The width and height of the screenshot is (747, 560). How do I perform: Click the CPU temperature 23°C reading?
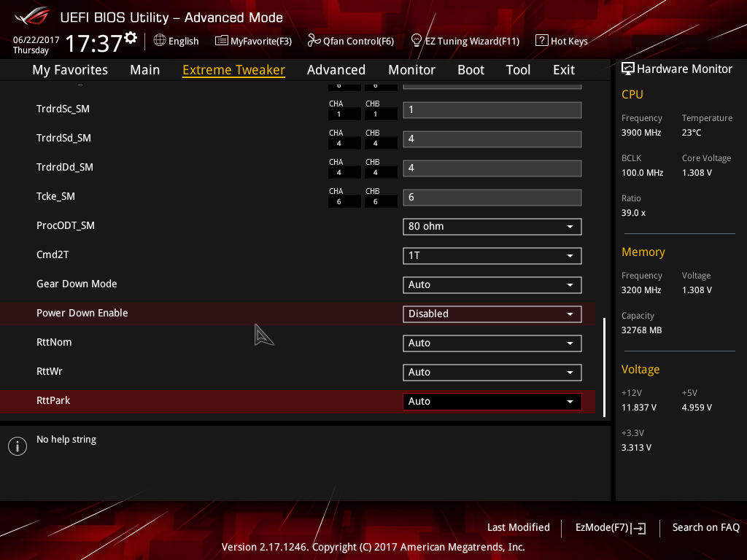[x=692, y=133]
